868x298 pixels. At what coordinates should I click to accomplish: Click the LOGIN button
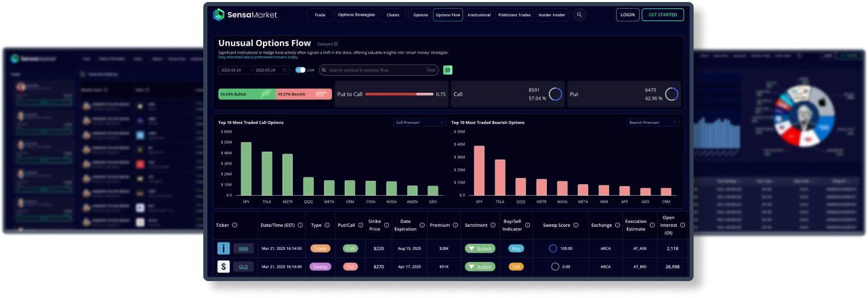(627, 14)
